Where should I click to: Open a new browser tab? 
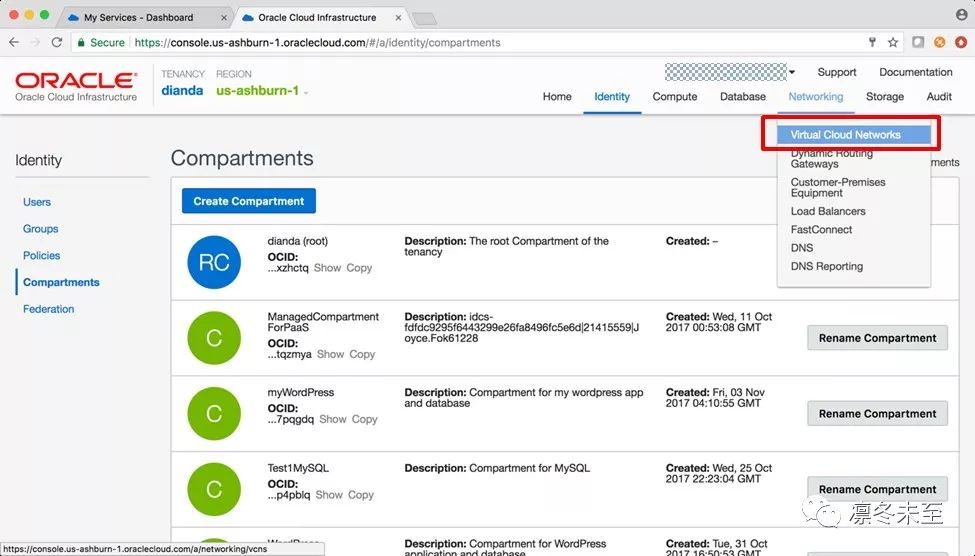click(x=425, y=19)
